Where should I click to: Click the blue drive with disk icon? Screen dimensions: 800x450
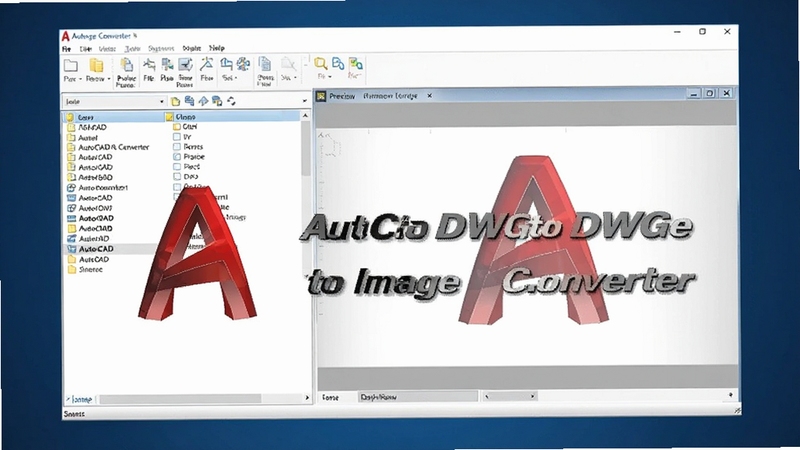point(217,101)
